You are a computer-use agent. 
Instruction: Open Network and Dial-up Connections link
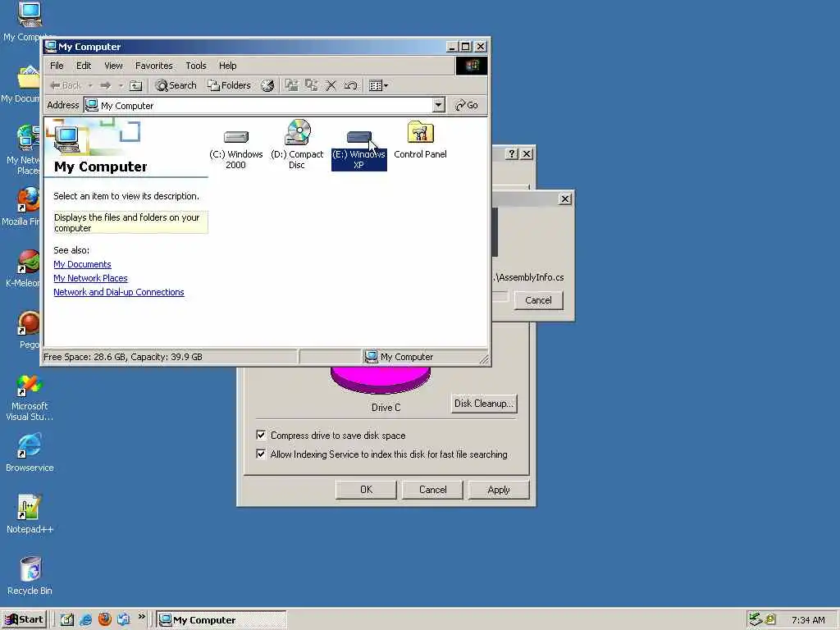pyautogui.click(x=118, y=292)
